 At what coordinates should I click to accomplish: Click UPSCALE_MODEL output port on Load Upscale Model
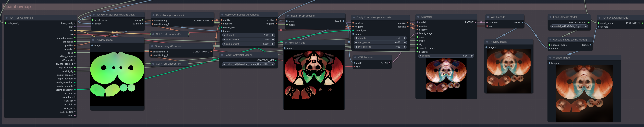(x=589, y=22)
